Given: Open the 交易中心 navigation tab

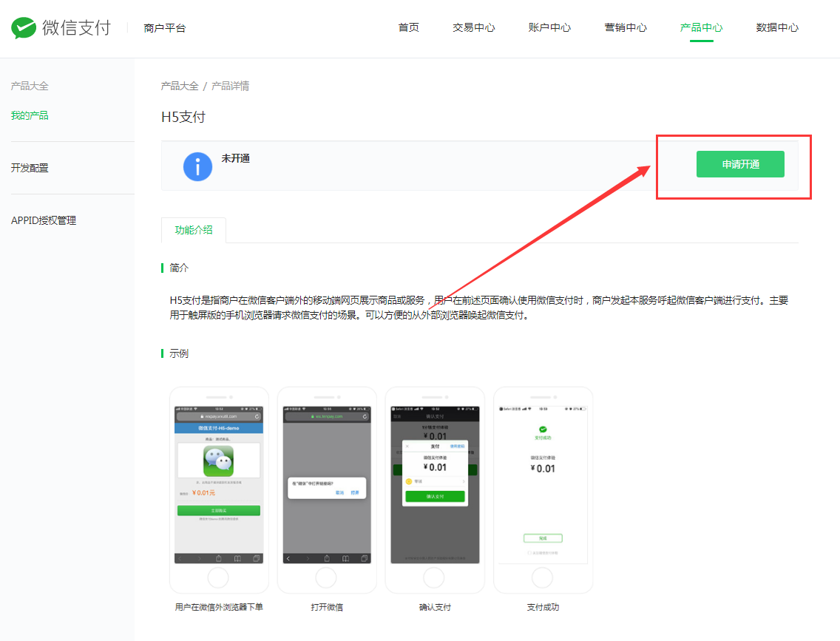Looking at the screenshot, I should click(x=473, y=27).
